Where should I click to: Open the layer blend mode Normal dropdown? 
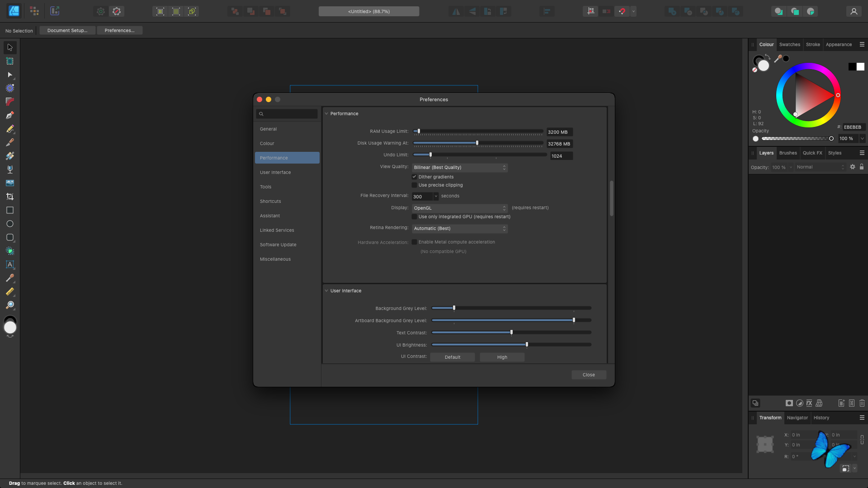coord(820,167)
